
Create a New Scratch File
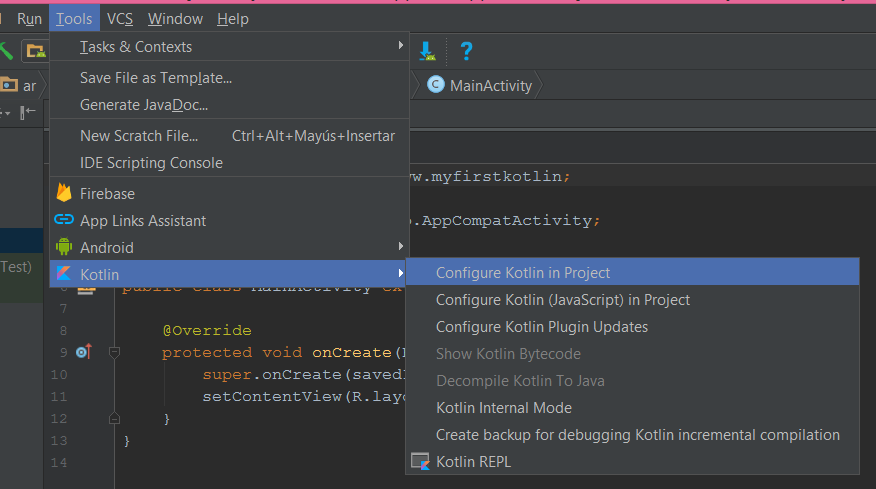point(230,136)
